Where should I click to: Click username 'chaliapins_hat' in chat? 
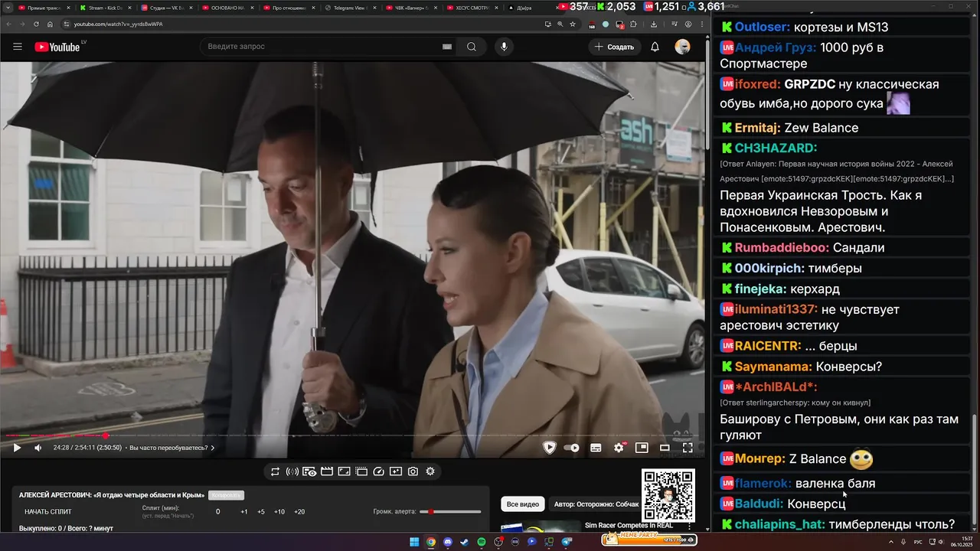point(779,524)
